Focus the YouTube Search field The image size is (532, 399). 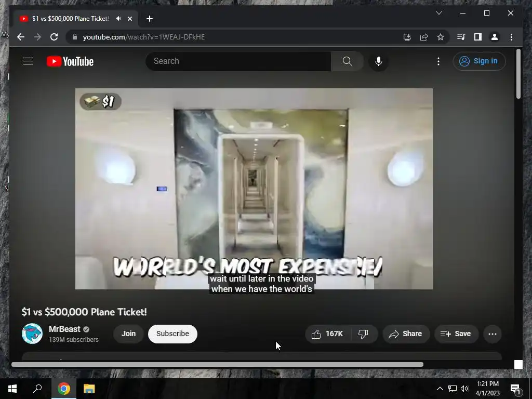[x=238, y=61]
